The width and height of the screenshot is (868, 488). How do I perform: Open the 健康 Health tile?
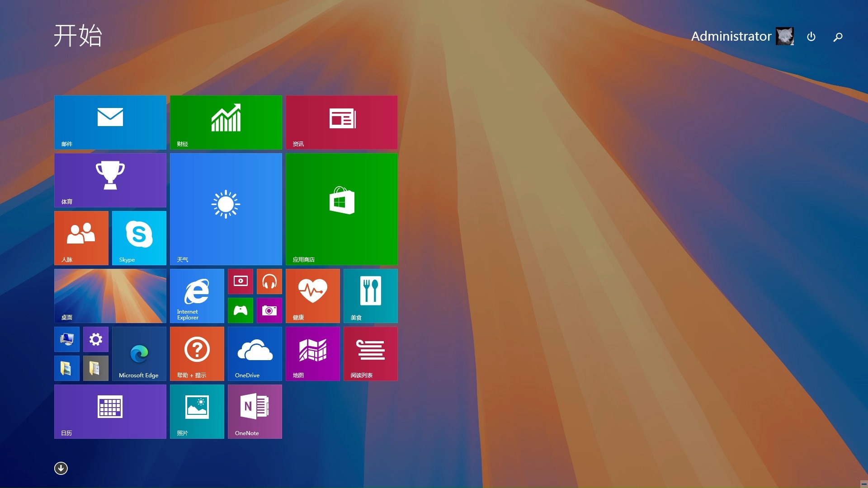[313, 296]
